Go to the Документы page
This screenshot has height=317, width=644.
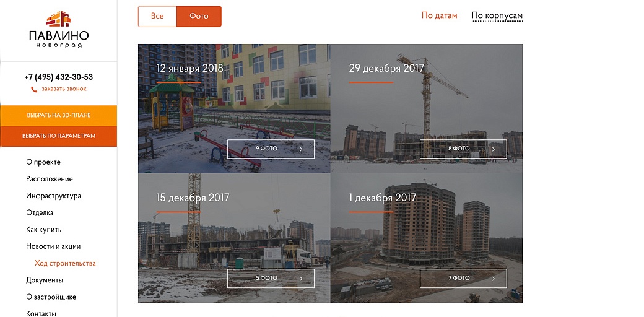[45, 280]
